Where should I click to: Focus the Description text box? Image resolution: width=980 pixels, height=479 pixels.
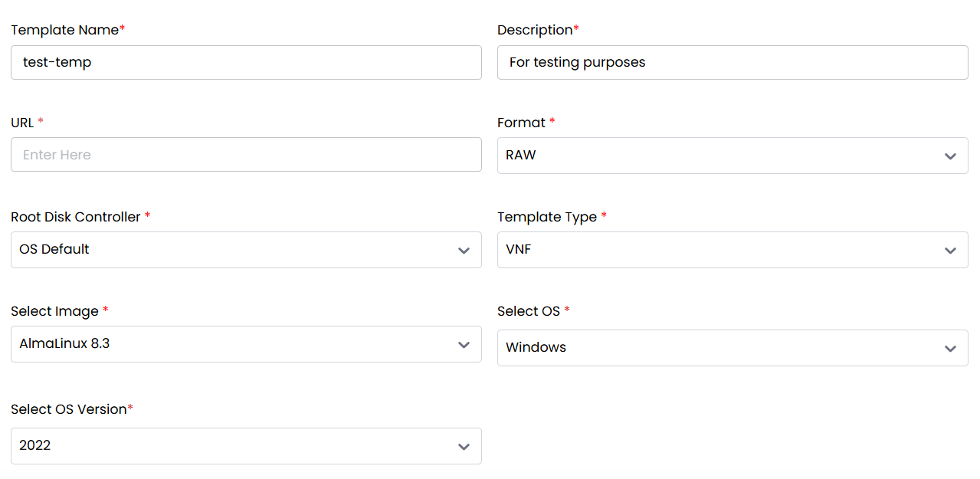732,62
